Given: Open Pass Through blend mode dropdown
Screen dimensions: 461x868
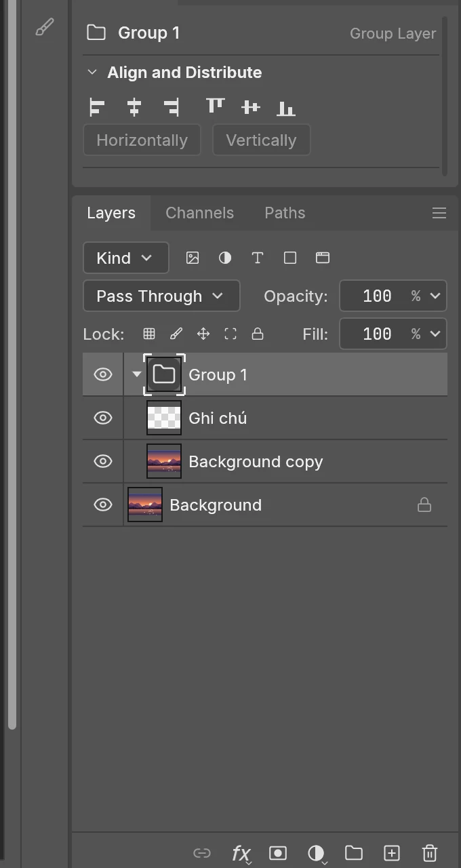Looking at the screenshot, I should coord(161,296).
